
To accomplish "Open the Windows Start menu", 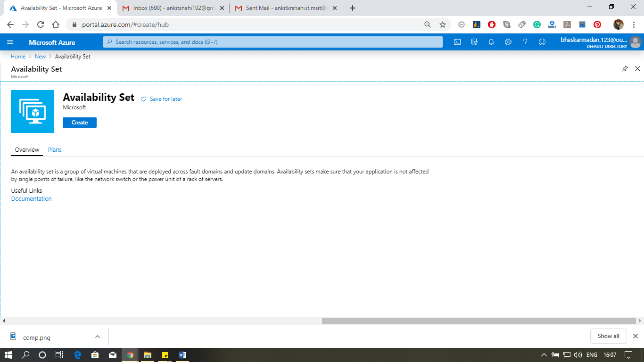I will coord(8,355).
